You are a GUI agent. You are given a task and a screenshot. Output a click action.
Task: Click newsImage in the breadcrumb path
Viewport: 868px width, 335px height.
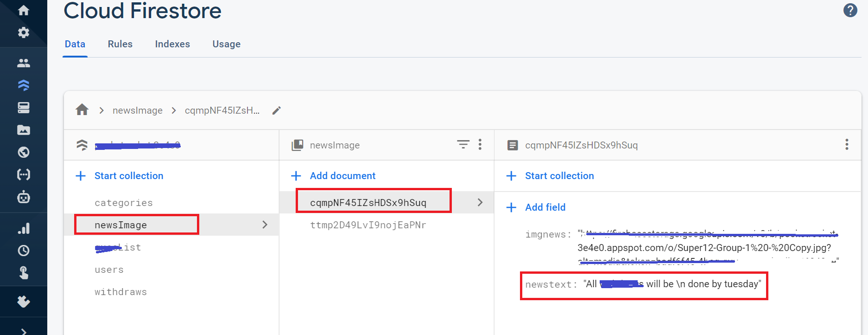138,110
